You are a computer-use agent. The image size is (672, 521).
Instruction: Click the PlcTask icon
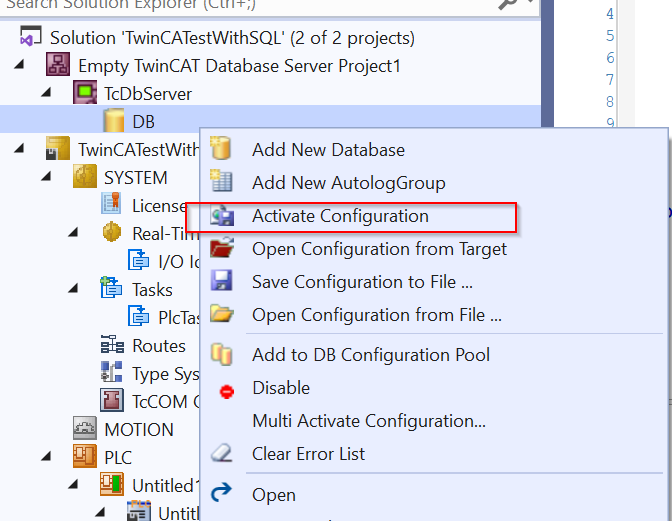point(138,316)
